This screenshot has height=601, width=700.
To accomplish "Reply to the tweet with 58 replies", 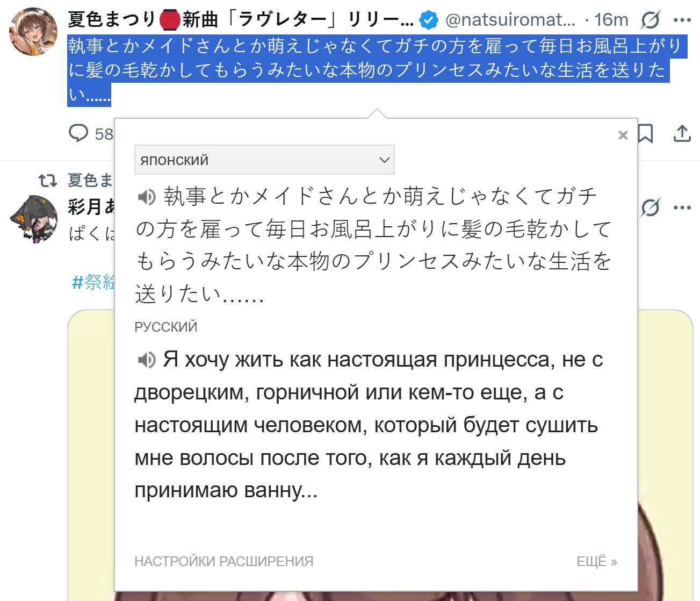I will point(78,133).
